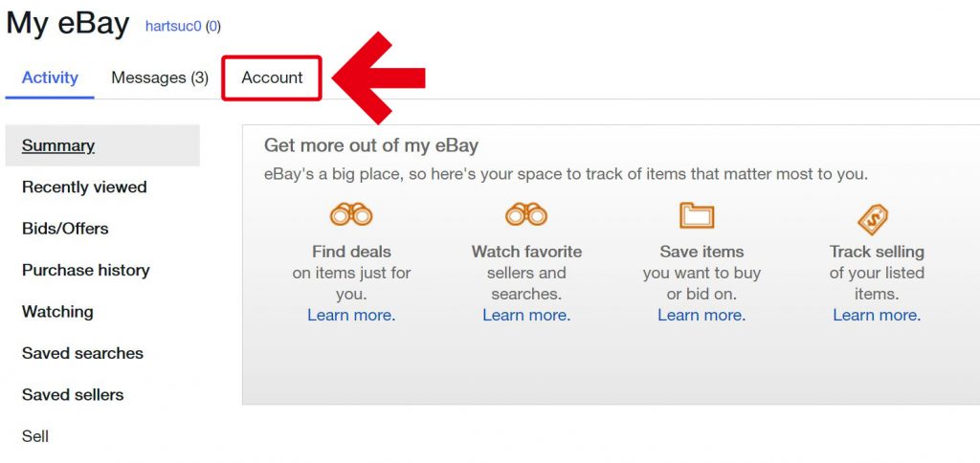980x463 pixels.
Task: Open the Account tab
Action: pyautogui.click(x=272, y=77)
